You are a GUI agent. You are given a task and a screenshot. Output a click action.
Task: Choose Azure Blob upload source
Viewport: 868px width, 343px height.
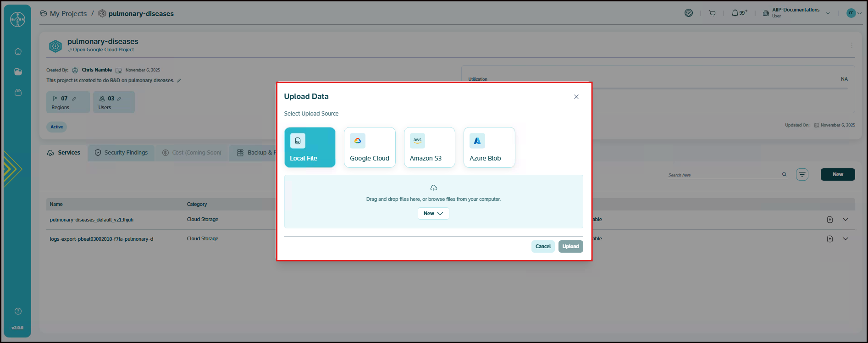click(489, 147)
